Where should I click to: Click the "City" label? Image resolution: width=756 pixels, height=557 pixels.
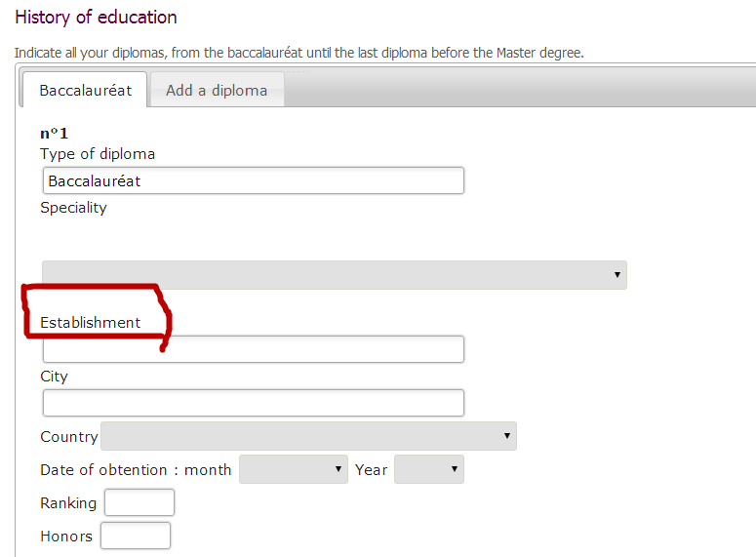54,377
